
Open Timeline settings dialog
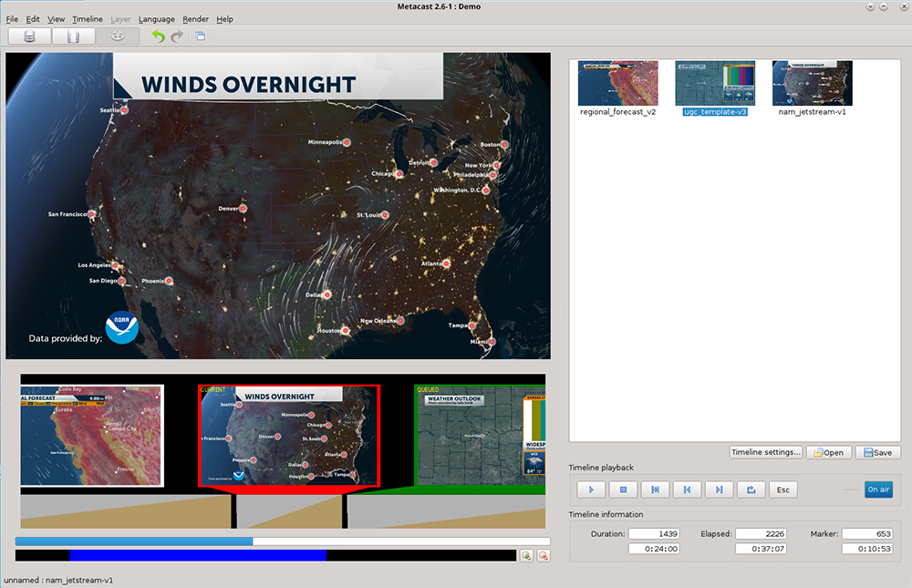click(766, 452)
